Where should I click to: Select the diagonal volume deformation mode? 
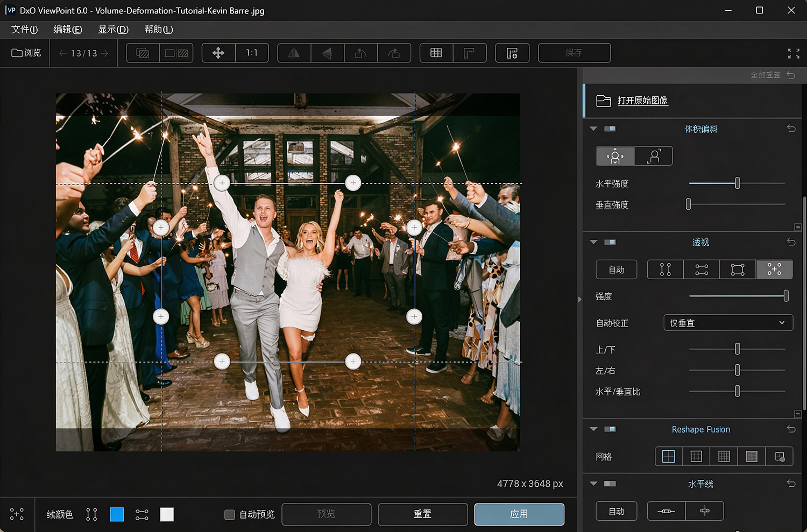click(654, 156)
